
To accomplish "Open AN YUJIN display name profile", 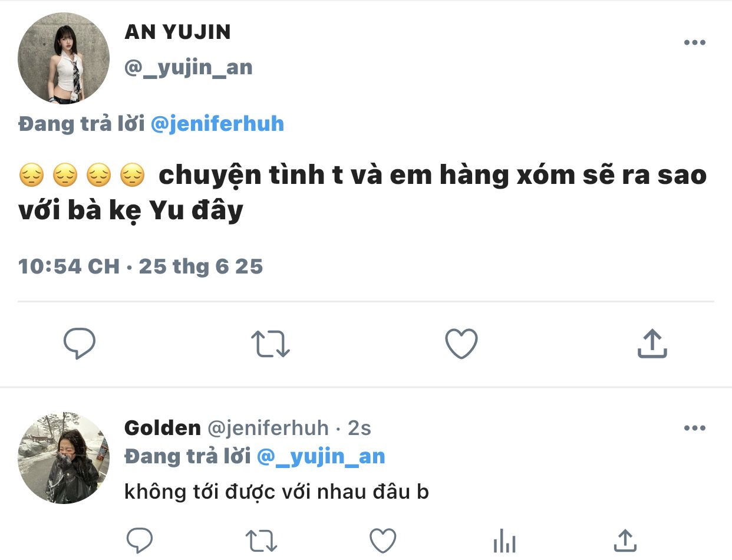I will 177,32.
